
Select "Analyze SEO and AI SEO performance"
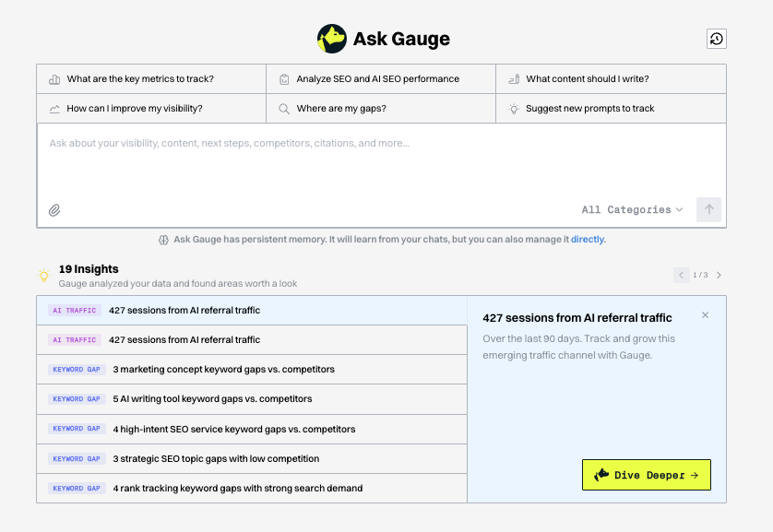(x=381, y=78)
